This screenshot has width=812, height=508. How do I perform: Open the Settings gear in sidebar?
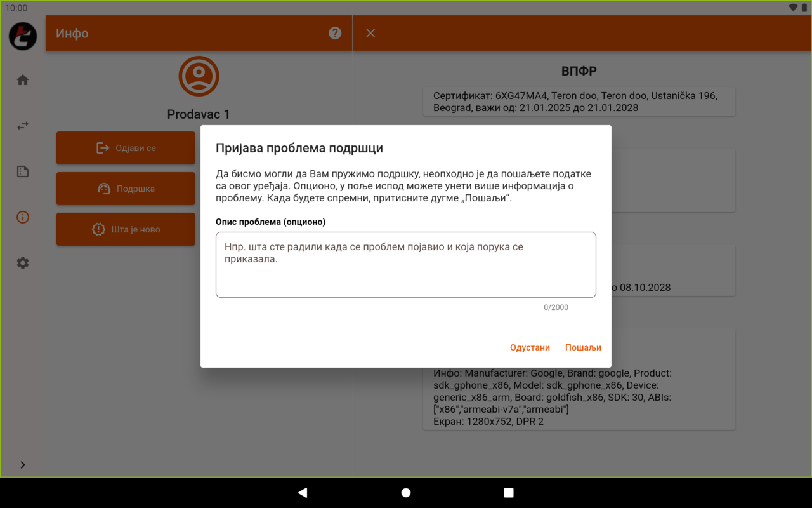point(23,263)
